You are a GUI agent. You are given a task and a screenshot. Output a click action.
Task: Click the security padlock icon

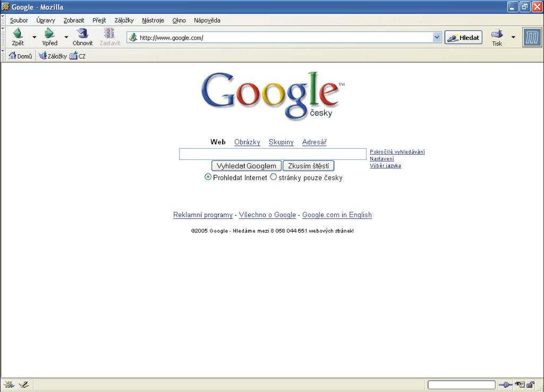[531, 385]
